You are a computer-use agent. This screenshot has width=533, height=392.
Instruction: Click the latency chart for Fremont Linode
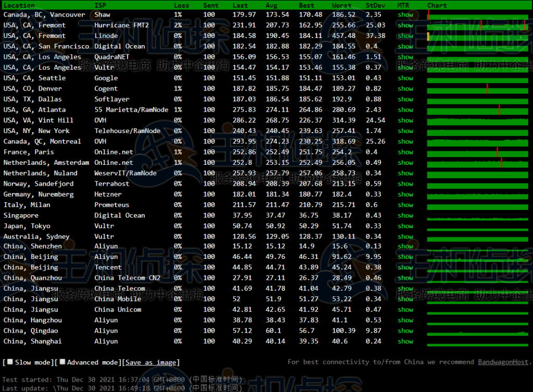(477, 36)
